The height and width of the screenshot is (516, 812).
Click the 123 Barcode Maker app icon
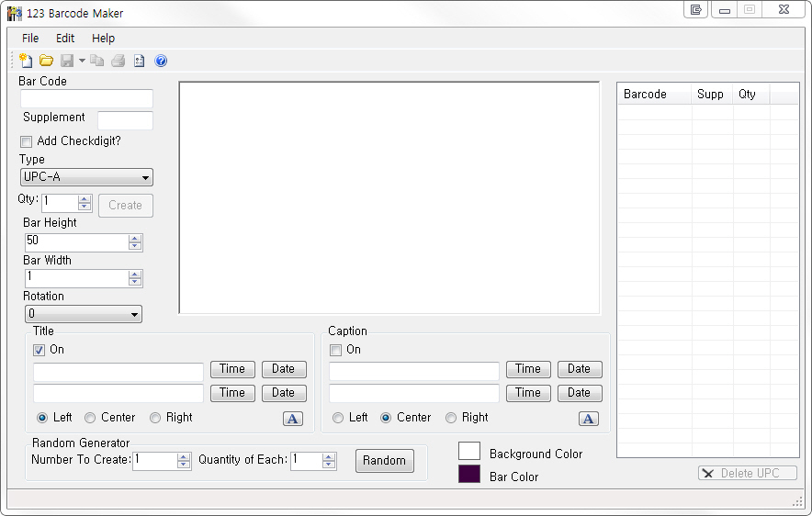coord(15,13)
